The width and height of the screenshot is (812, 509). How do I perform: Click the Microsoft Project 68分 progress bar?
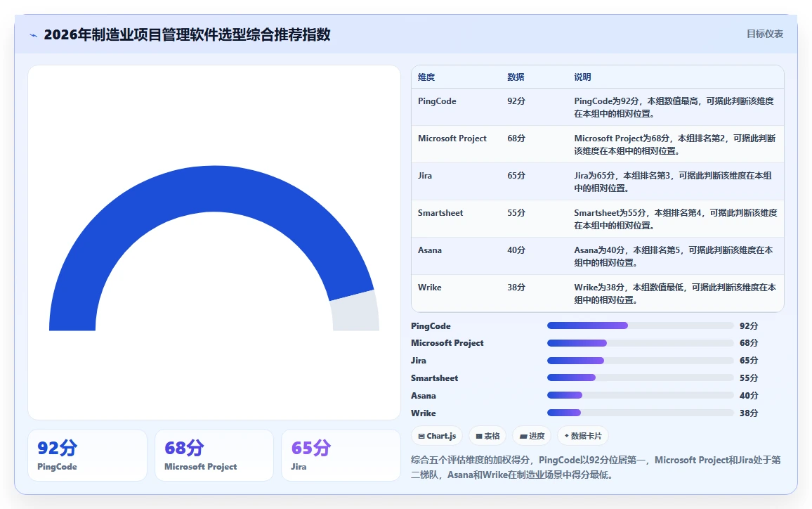(640, 343)
